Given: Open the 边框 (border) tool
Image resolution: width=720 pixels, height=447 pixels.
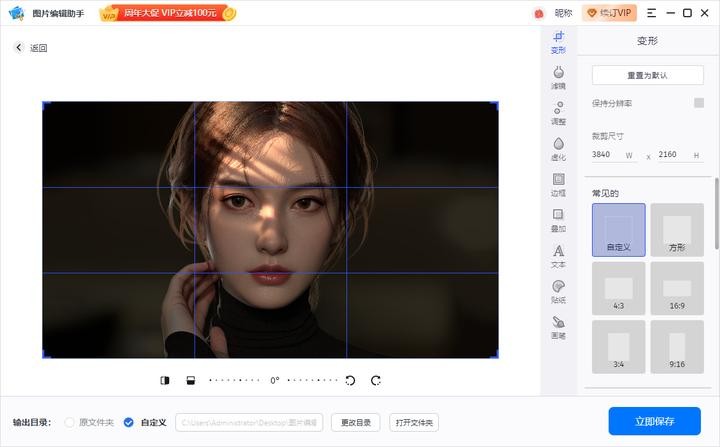Looking at the screenshot, I should (558, 185).
